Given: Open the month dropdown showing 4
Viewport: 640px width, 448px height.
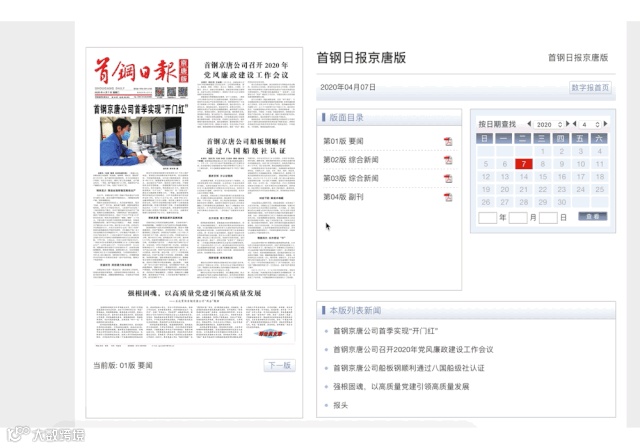Looking at the screenshot, I should pyautogui.click(x=590, y=124).
